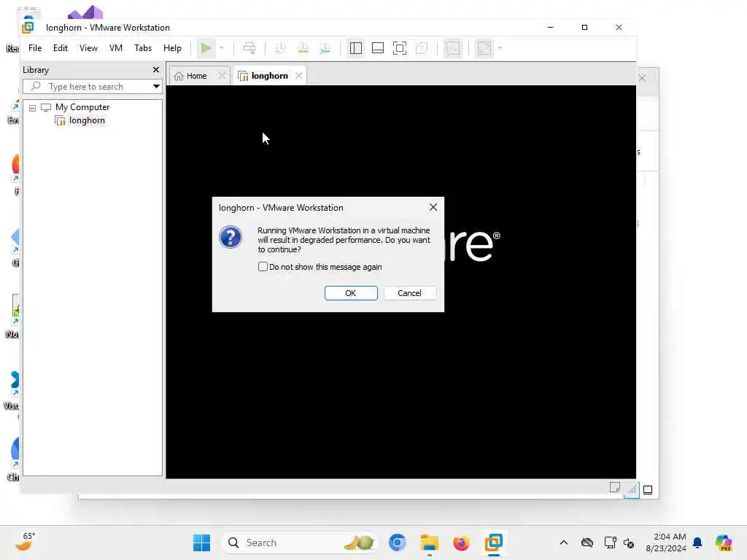Open the 65° weather widget
This screenshot has width=747, height=560.
coord(25,542)
